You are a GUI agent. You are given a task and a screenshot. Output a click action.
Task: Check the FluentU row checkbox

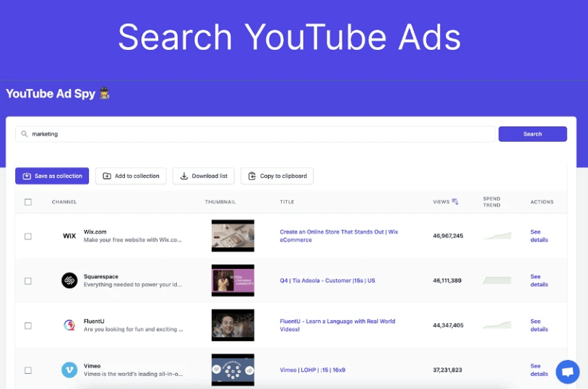pos(28,325)
